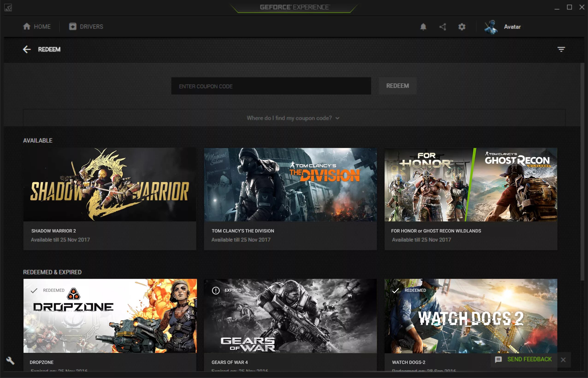Click the SEND FEEDBACK link
Screen dimensions: 588x378
click(x=529, y=359)
